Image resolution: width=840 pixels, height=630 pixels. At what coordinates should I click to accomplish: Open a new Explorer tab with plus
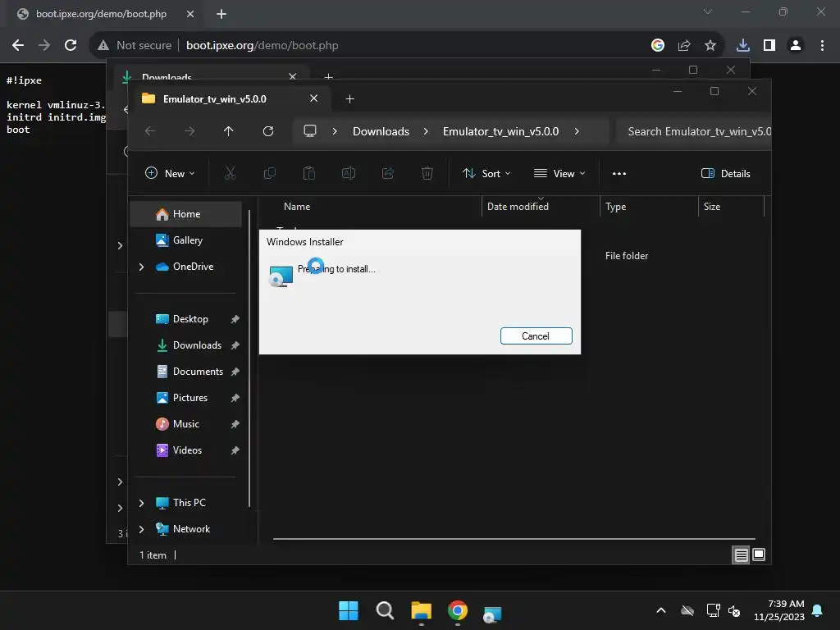[349, 98]
